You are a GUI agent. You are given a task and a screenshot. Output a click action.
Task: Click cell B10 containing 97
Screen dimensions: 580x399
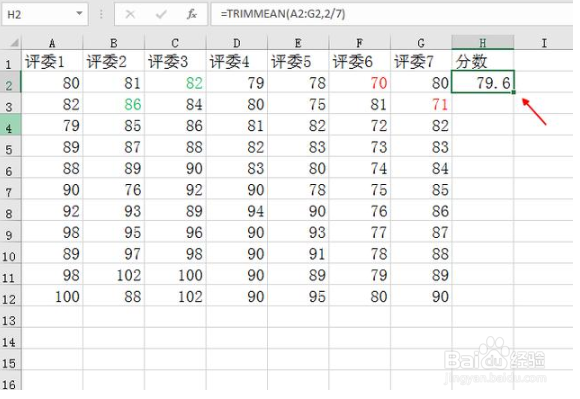click(x=114, y=254)
